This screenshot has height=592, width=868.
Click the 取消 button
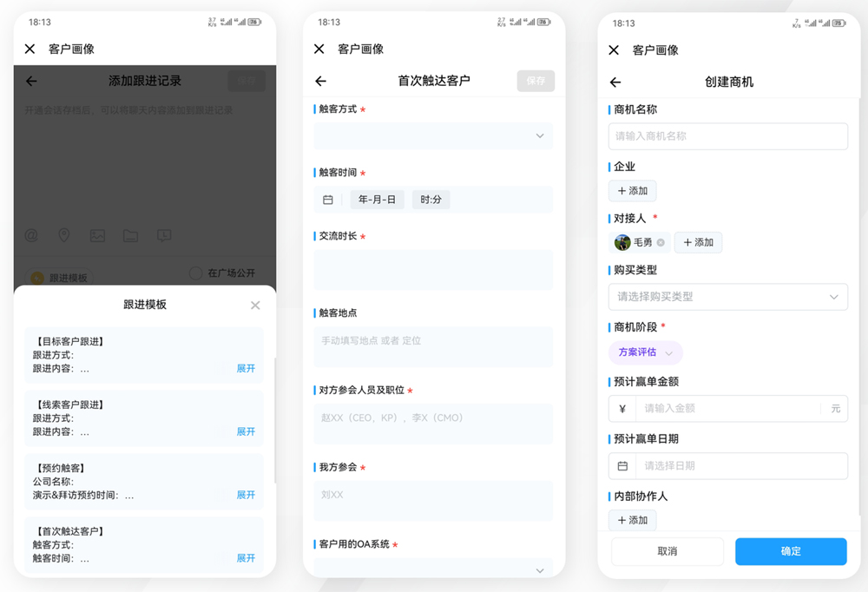pyautogui.click(x=667, y=551)
